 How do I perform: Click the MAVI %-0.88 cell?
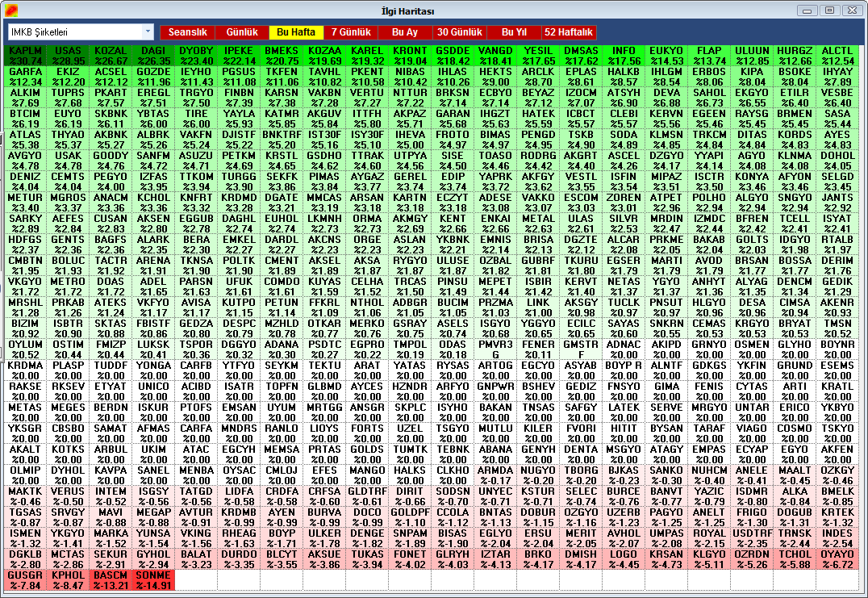111,518
